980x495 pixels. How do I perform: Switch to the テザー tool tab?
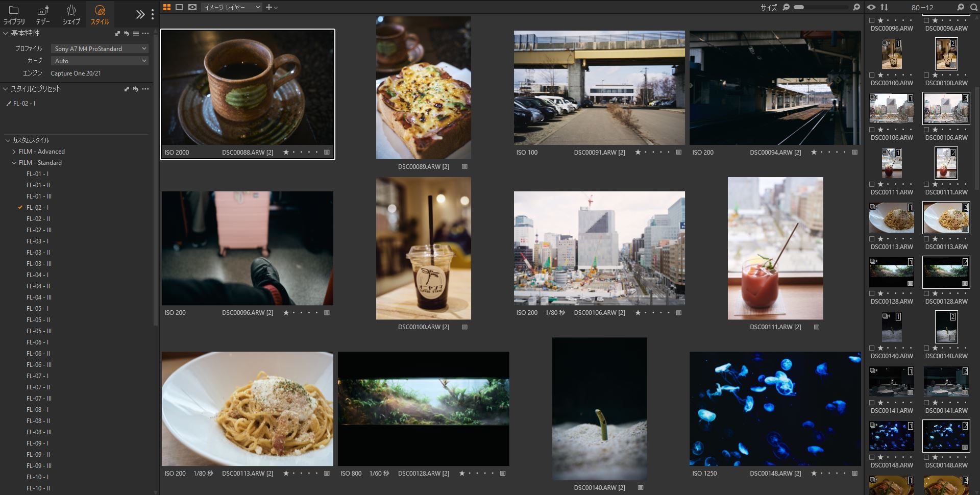43,15
